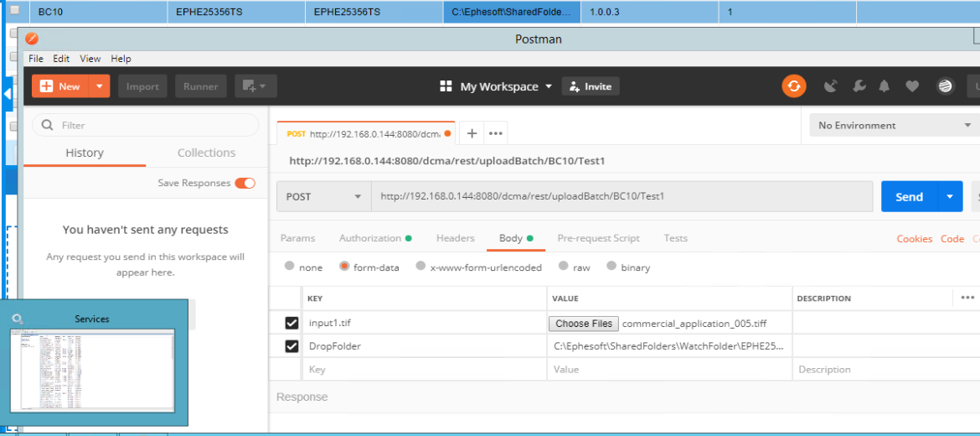
Task: Select the none body type
Action: coord(289,266)
